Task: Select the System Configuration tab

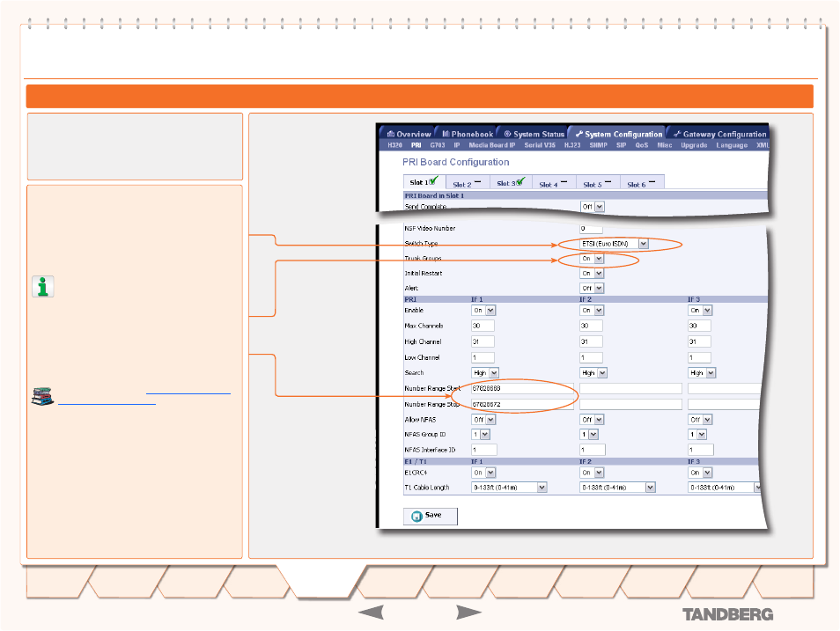Action: coord(619,134)
